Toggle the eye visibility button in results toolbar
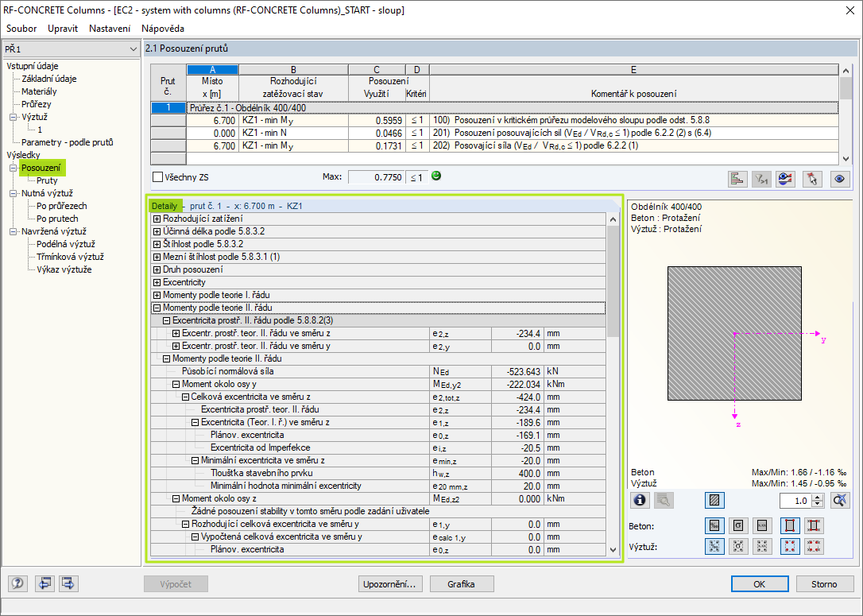This screenshot has width=863, height=616. (x=839, y=178)
